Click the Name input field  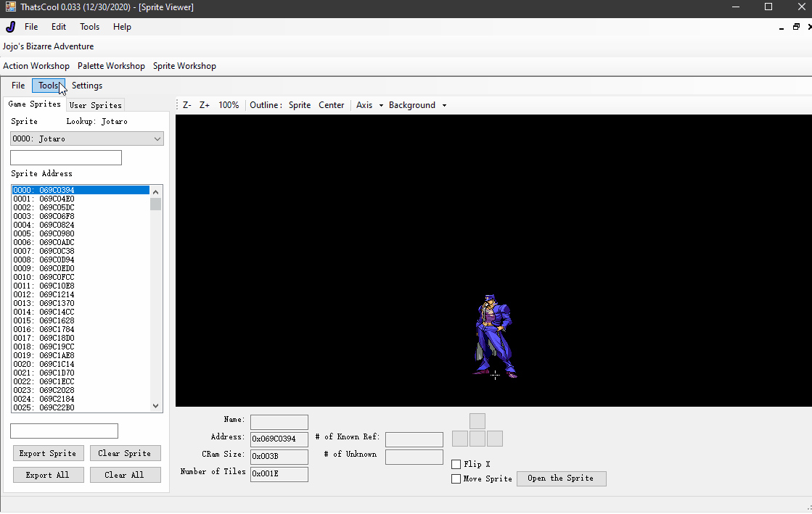[279, 422]
